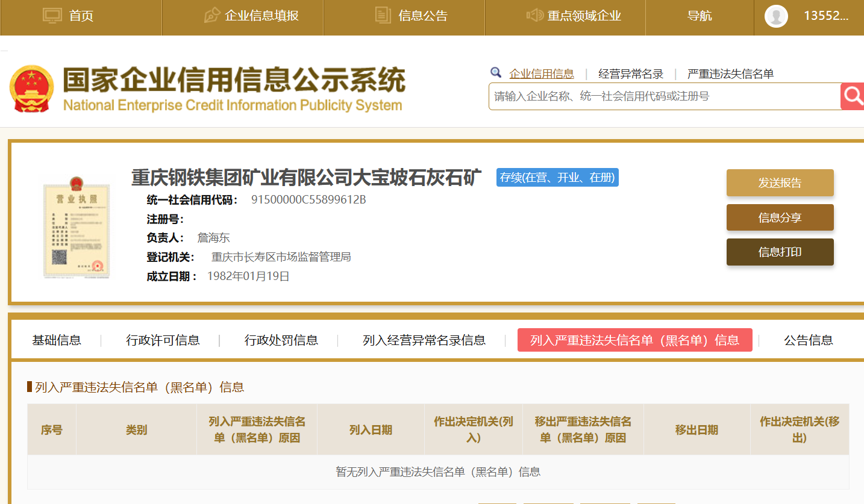
Task: Click the 类别 column header
Action: click(136, 430)
